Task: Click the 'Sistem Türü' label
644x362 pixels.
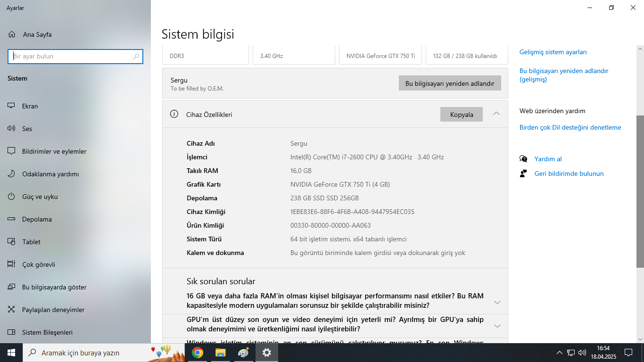Action: tap(204, 239)
